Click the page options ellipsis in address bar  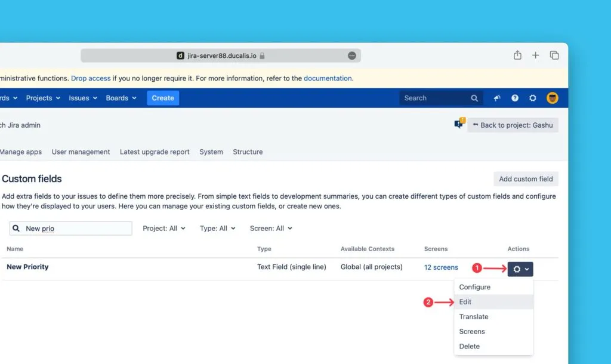click(352, 55)
